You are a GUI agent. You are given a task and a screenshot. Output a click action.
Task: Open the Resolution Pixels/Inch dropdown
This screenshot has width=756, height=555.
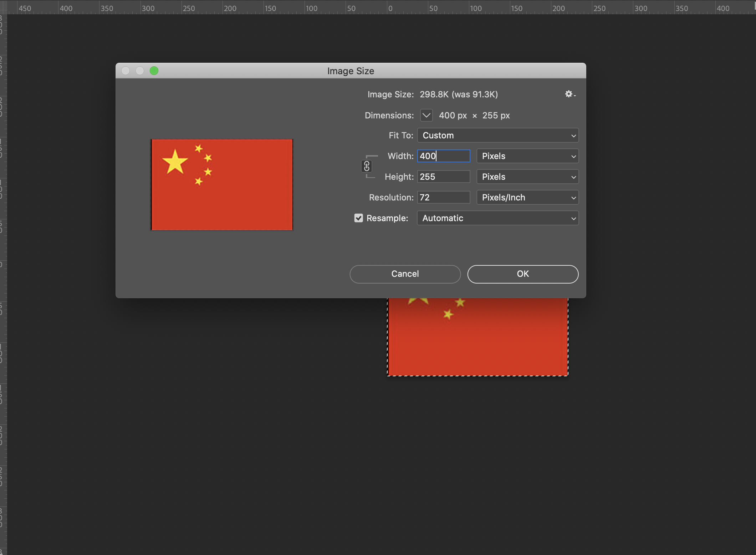(527, 198)
